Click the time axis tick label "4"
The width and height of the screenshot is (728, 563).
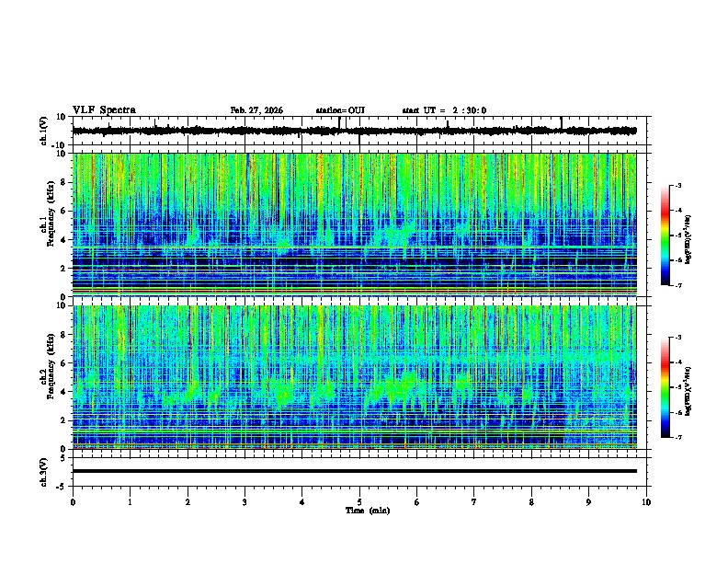point(302,502)
